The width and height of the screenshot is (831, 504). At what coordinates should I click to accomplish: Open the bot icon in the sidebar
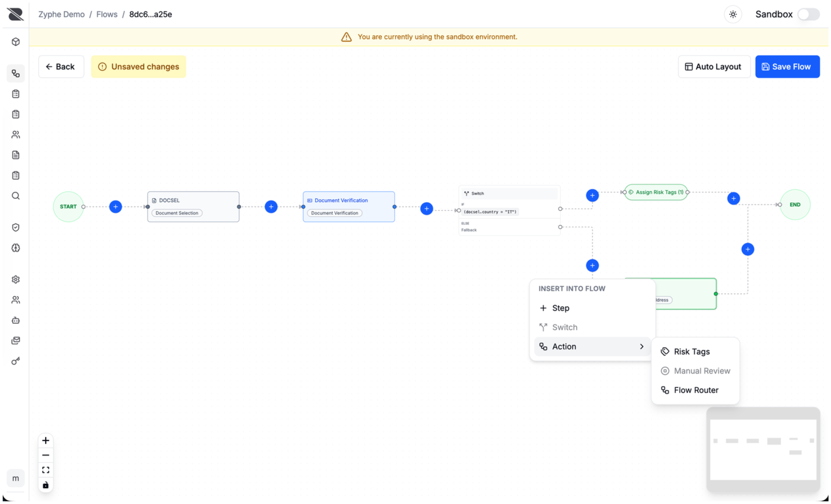tap(16, 320)
